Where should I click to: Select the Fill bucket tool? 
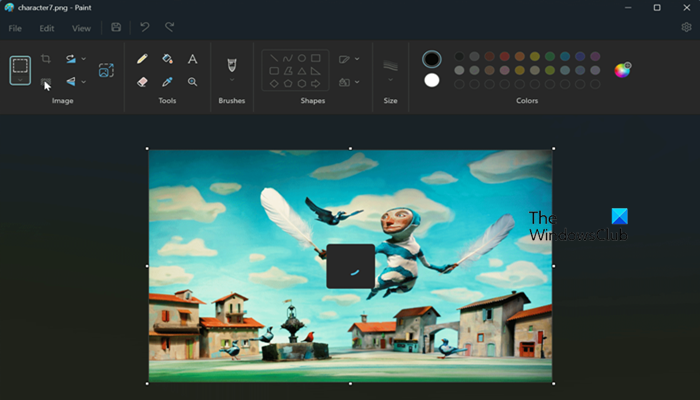pos(167,58)
